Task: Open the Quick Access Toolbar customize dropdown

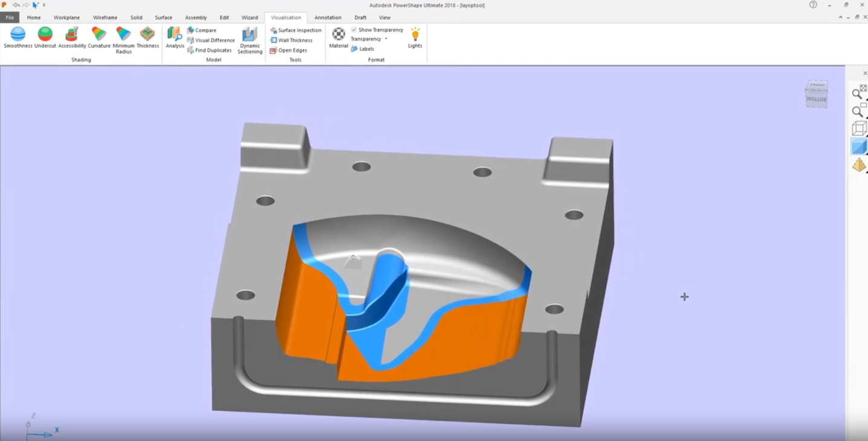Action: coord(44,5)
